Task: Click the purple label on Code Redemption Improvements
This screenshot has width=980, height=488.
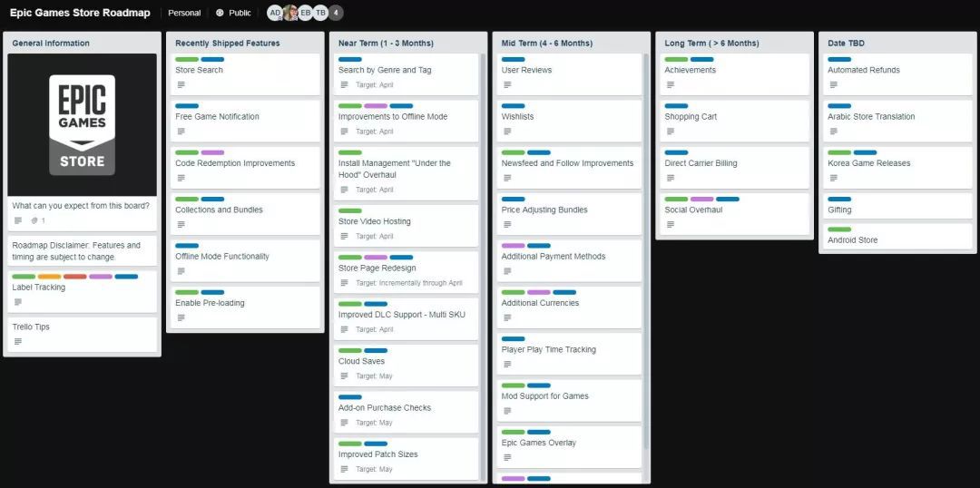Action: click(212, 152)
